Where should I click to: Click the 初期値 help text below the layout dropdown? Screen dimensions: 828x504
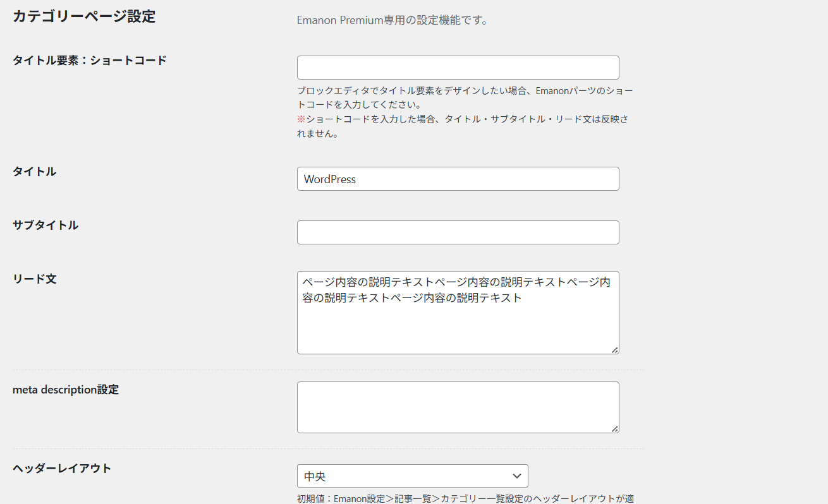point(465,498)
